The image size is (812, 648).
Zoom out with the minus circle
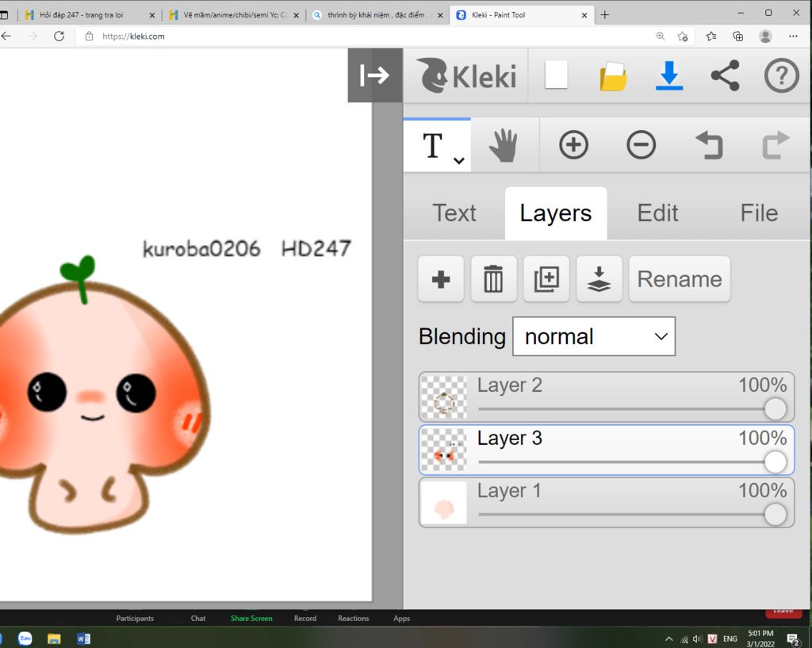coord(641,144)
